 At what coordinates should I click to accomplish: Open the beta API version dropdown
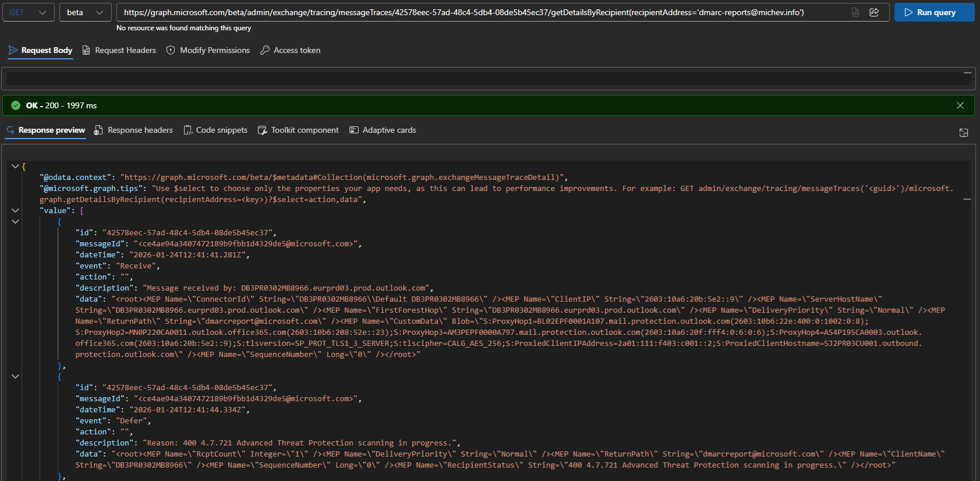coord(85,12)
